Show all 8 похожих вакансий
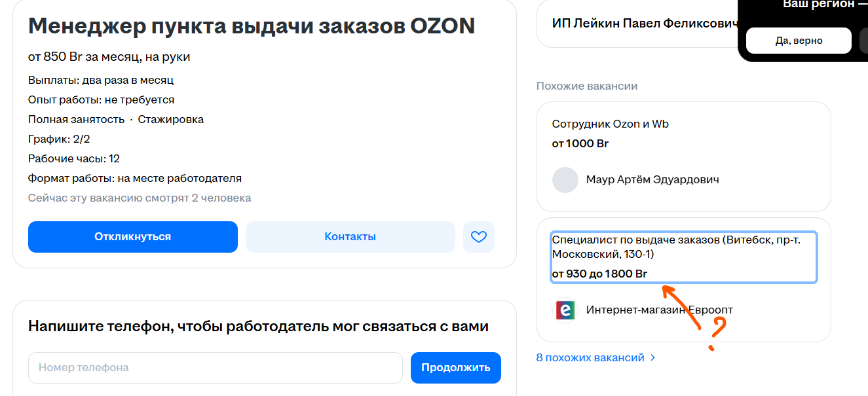 tap(590, 358)
